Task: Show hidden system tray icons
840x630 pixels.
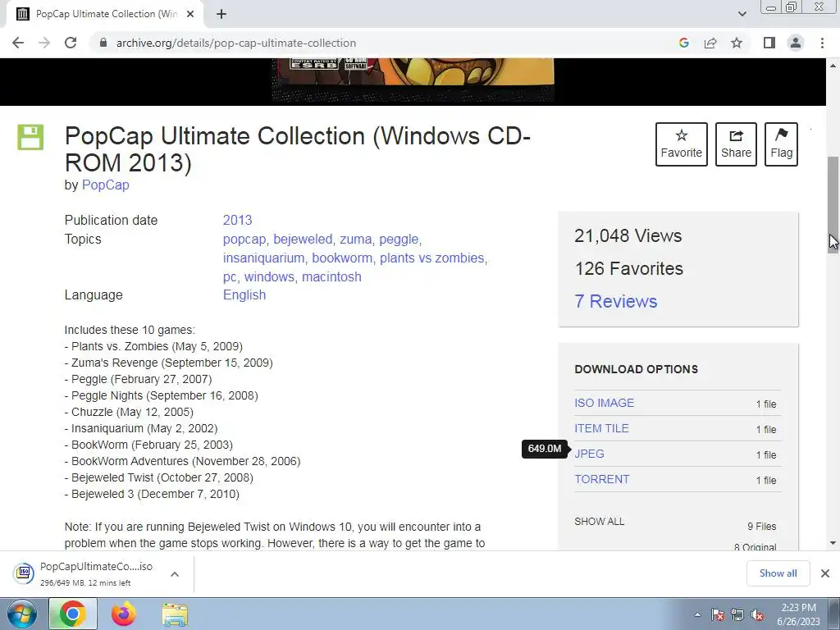Action: pos(697,614)
